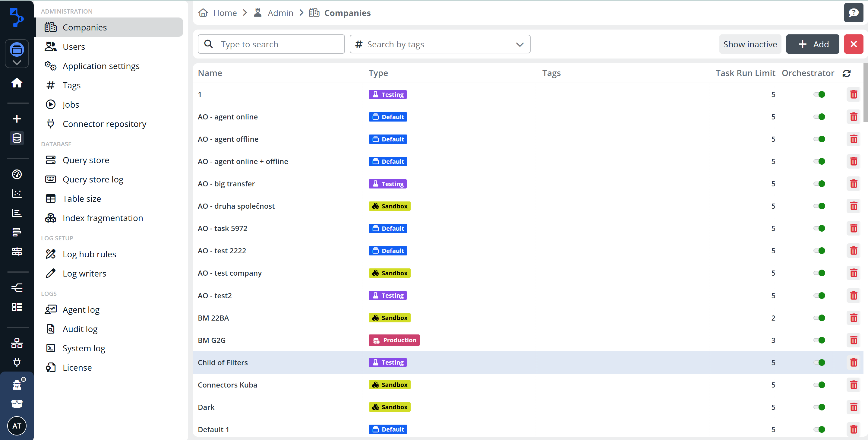Viewport: 868px width, 440px height.
Task: Click the plus icon in left rail
Action: 17,119
